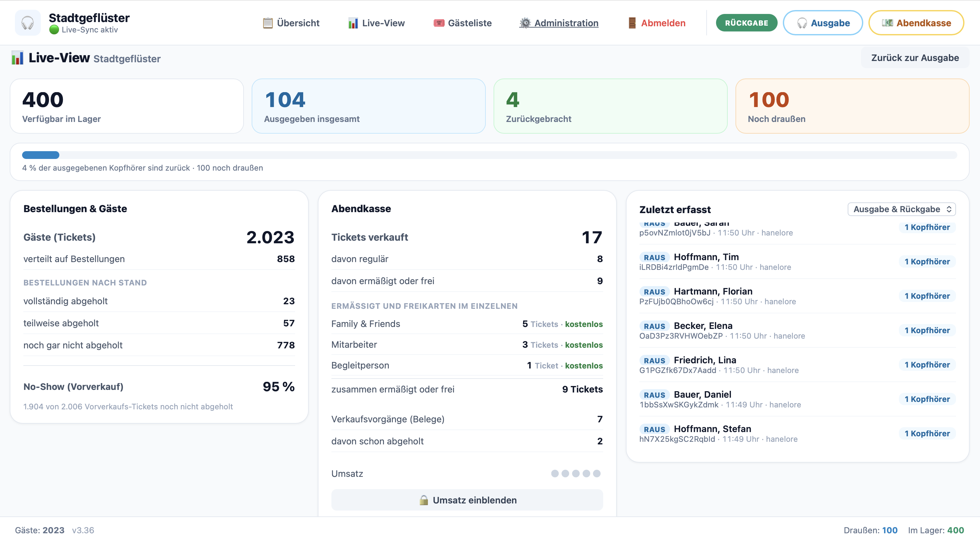Click version v3.36 in the footer
Viewport: 980px width, 543px height.
(83, 530)
